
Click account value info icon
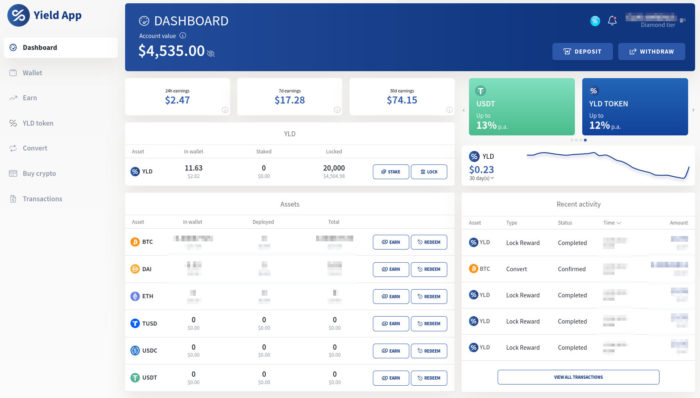click(183, 36)
